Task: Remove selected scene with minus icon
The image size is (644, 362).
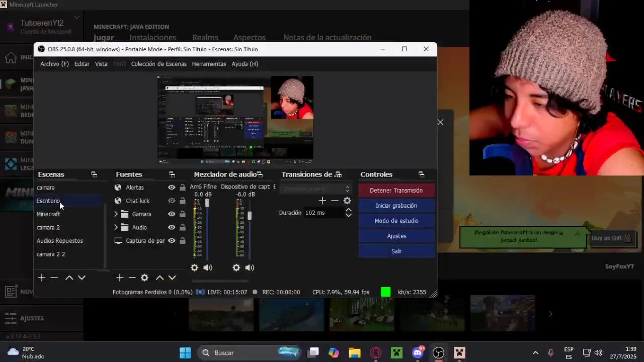Action: pyautogui.click(x=54, y=278)
